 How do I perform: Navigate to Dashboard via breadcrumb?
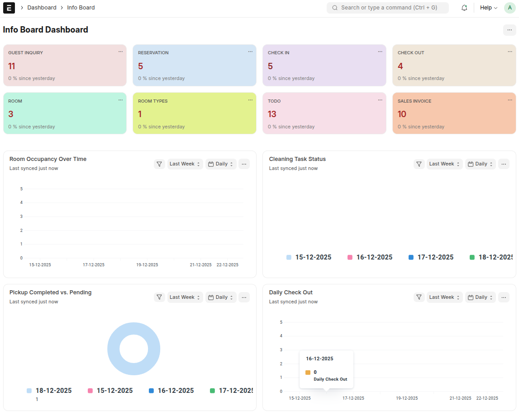[x=42, y=7]
